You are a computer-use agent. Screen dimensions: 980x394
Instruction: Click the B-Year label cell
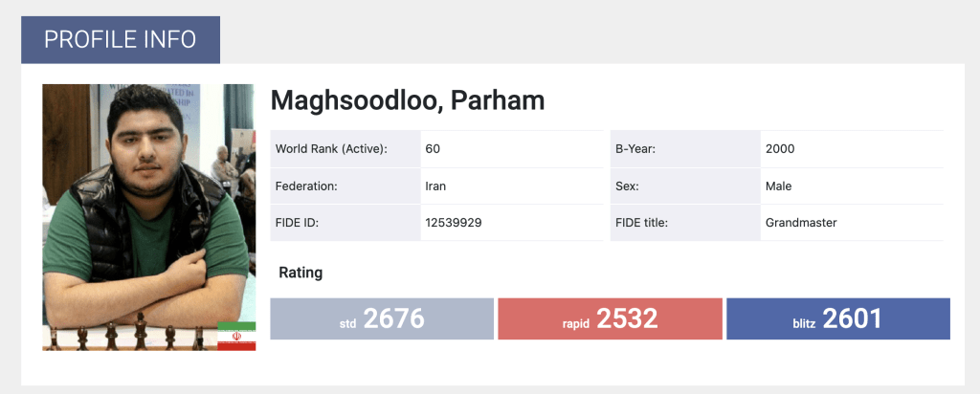pyautogui.click(x=635, y=149)
